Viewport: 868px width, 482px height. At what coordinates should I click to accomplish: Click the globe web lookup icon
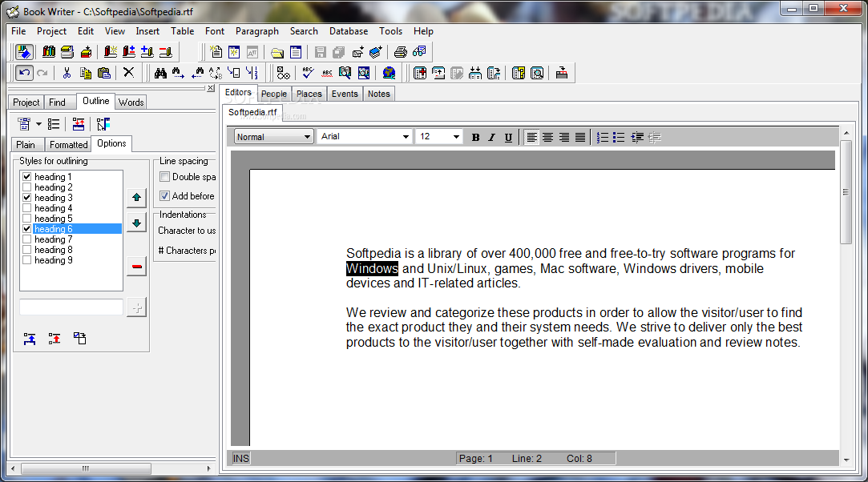pyautogui.click(x=390, y=73)
